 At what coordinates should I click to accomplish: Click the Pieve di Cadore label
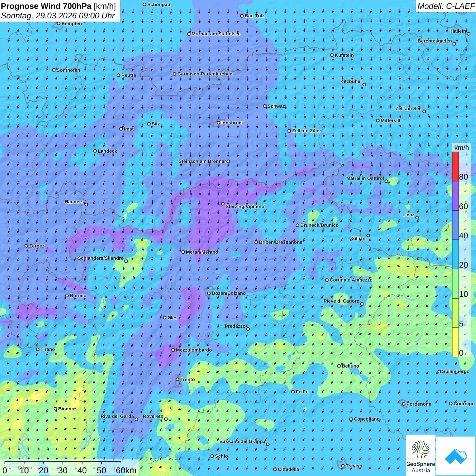[x=341, y=301]
